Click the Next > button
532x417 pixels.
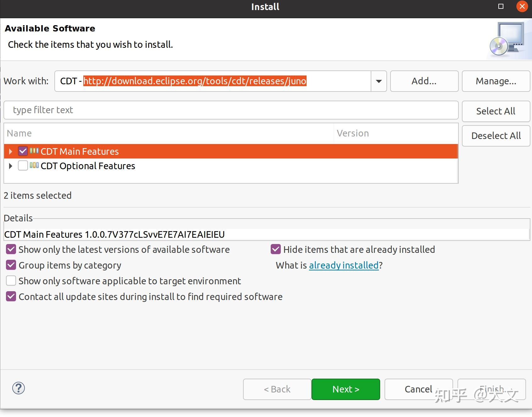coord(346,389)
